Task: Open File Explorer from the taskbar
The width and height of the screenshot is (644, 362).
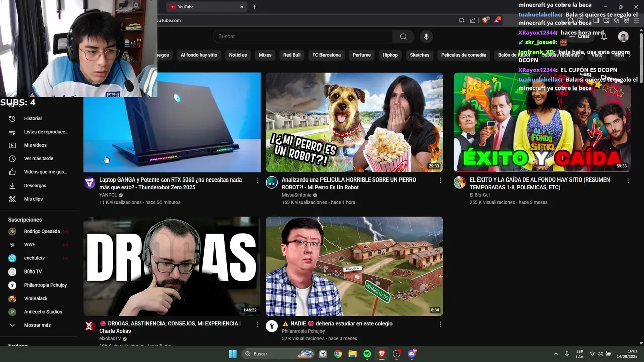Action: [x=352, y=354]
